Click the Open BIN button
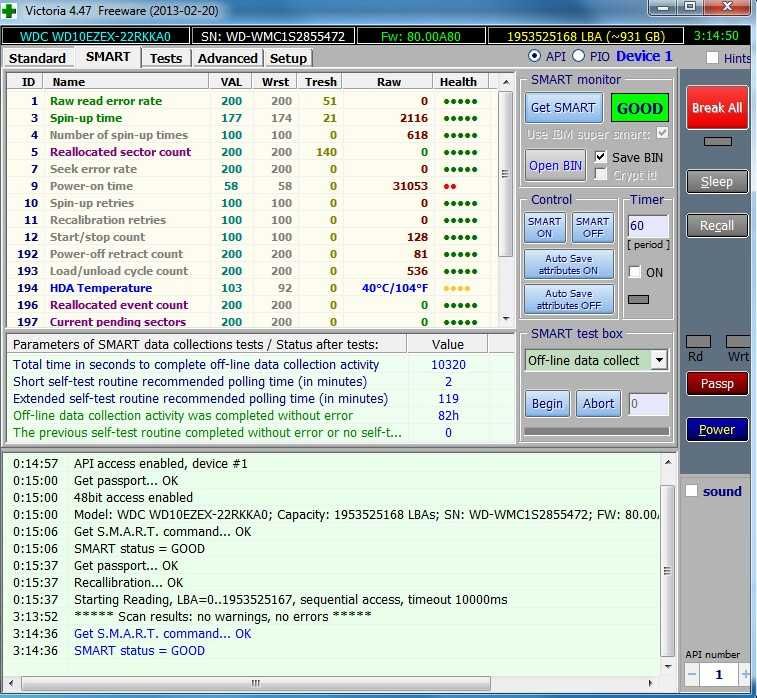The height and width of the screenshot is (698, 757). pos(555,165)
